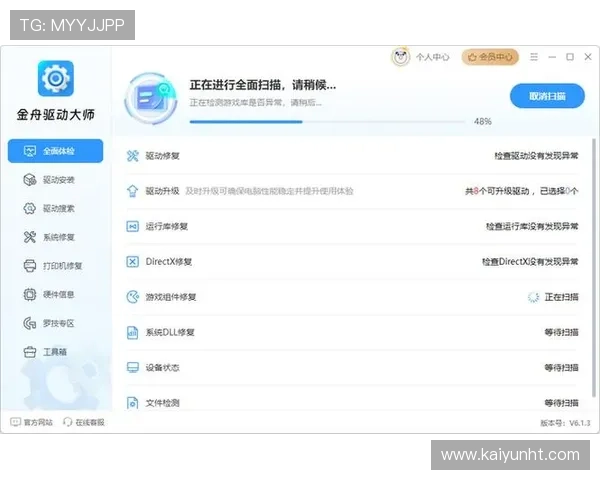Click the 正在扫描 status text

(x=561, y=297)
